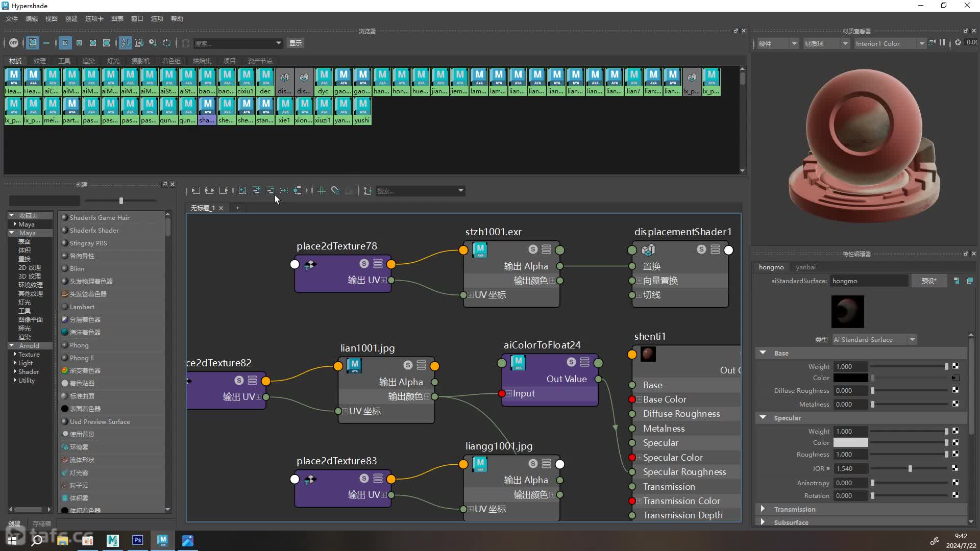Image resolution: width=980 pixels, height=551 pixels.
Task: Open the 硬件 renderer dropdown
Action: tap(777, 43)
